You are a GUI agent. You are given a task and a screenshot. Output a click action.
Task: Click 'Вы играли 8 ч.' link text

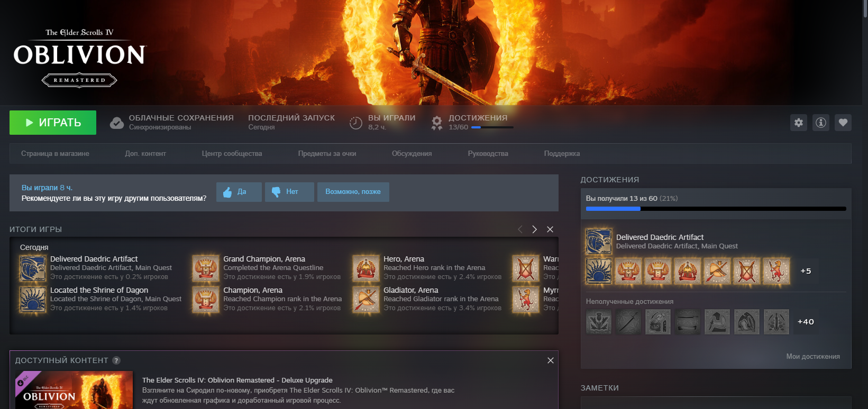coord(47,188)
